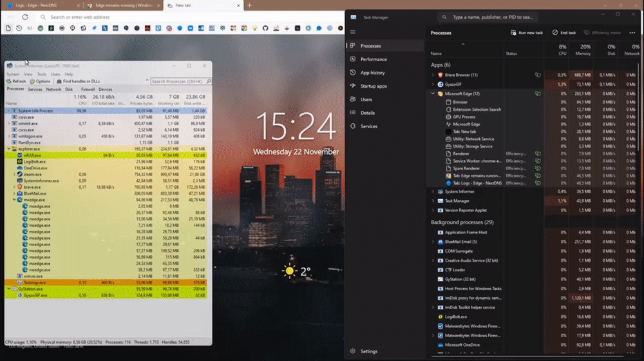This screenshot has height=361, width=644.
Task: Toggle Task Manager hamburger navigation icon
Action: pyautogui.click(x=353, y=32)
